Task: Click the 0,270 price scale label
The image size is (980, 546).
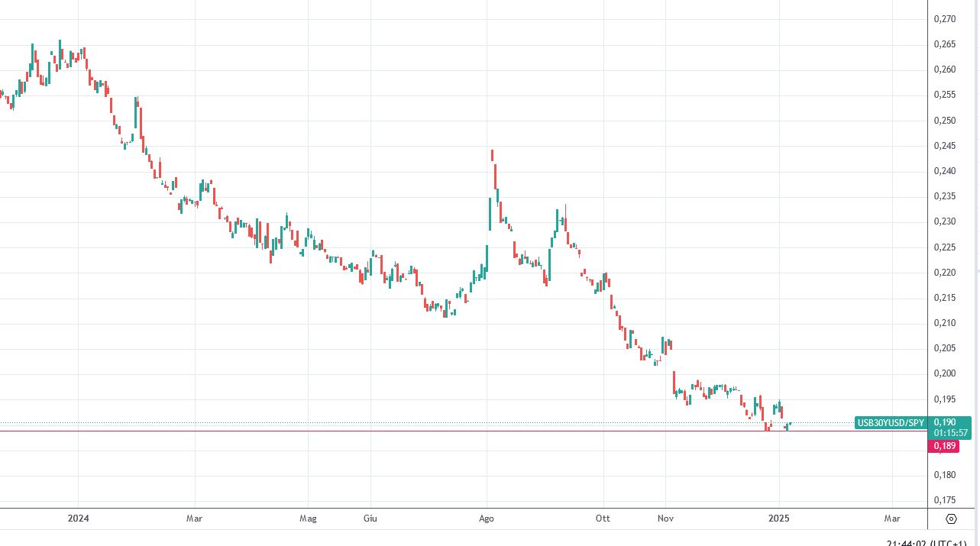Action: [x=945, y=19]
